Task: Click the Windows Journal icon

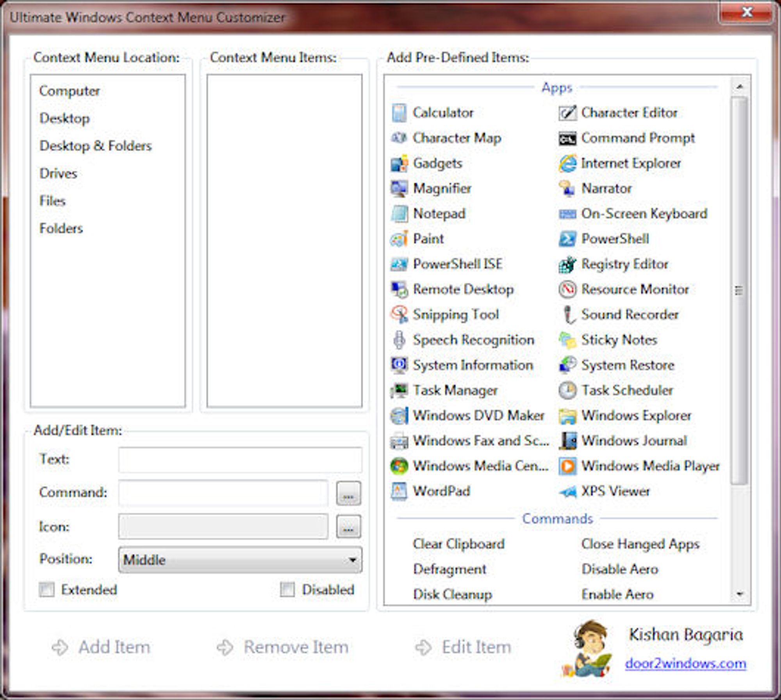Action: (567, 441)
